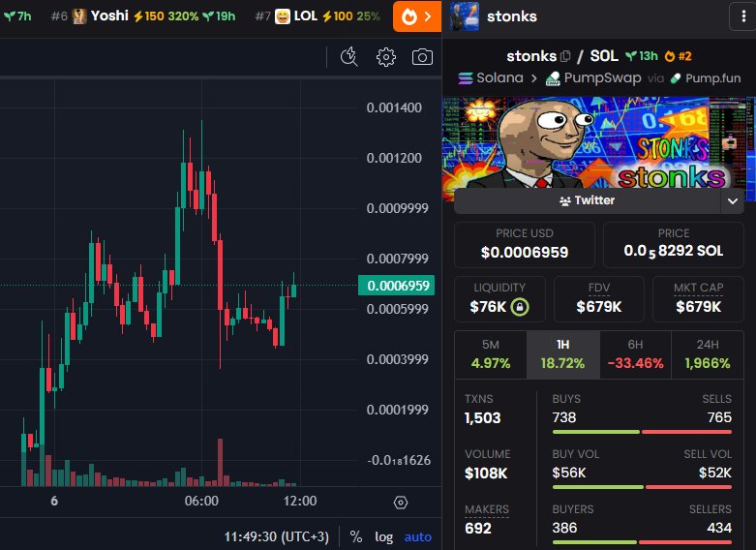756x550 pixels.
Task: Click the current price label 0.0006959
Action: click(x=396, y=285)
